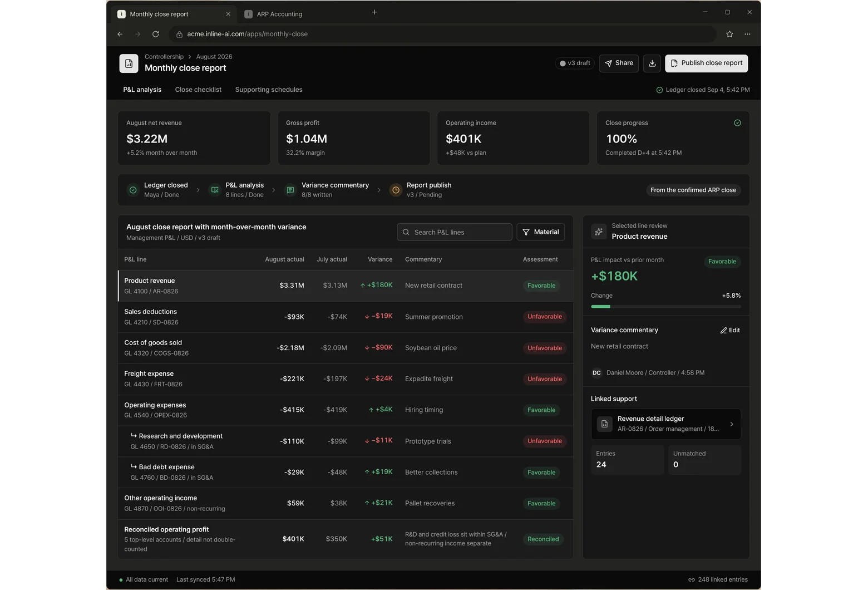Click the v3 draft status pill

coord(575,63)
